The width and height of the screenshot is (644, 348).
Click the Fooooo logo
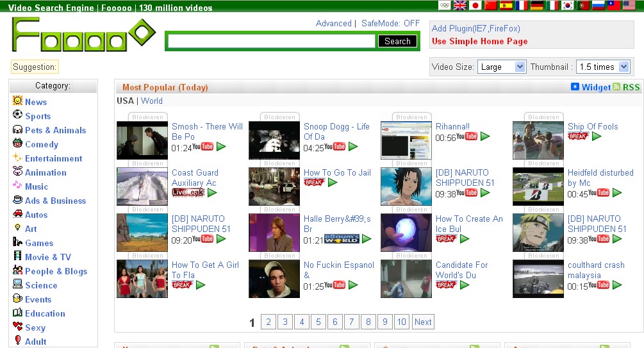pos(83,35)
